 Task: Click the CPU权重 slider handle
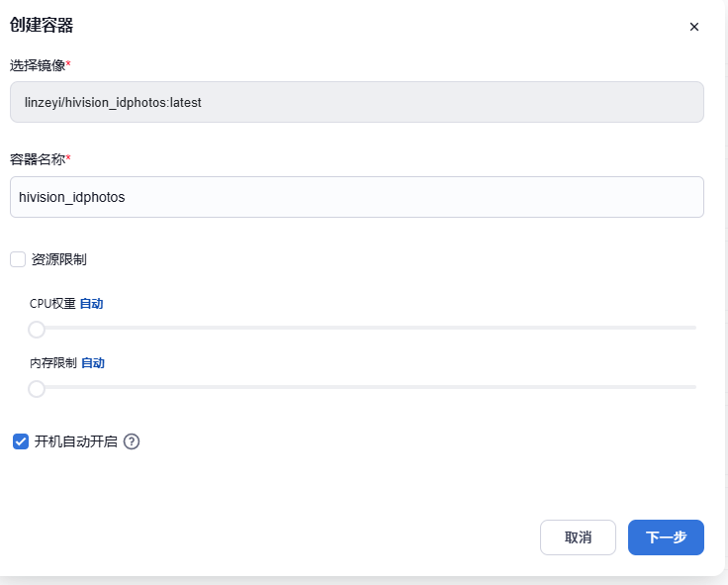(x=37, y=329)
